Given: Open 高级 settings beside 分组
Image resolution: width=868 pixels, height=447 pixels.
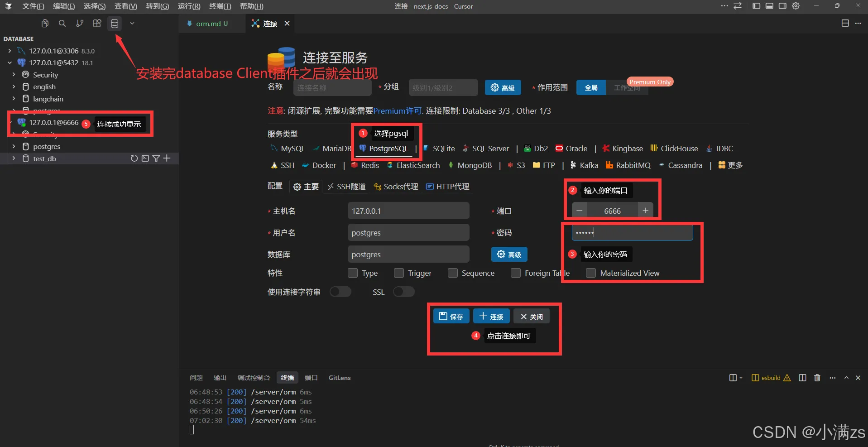Looking at the screenshot, I should pyautogui.click(x=503, y=87).
